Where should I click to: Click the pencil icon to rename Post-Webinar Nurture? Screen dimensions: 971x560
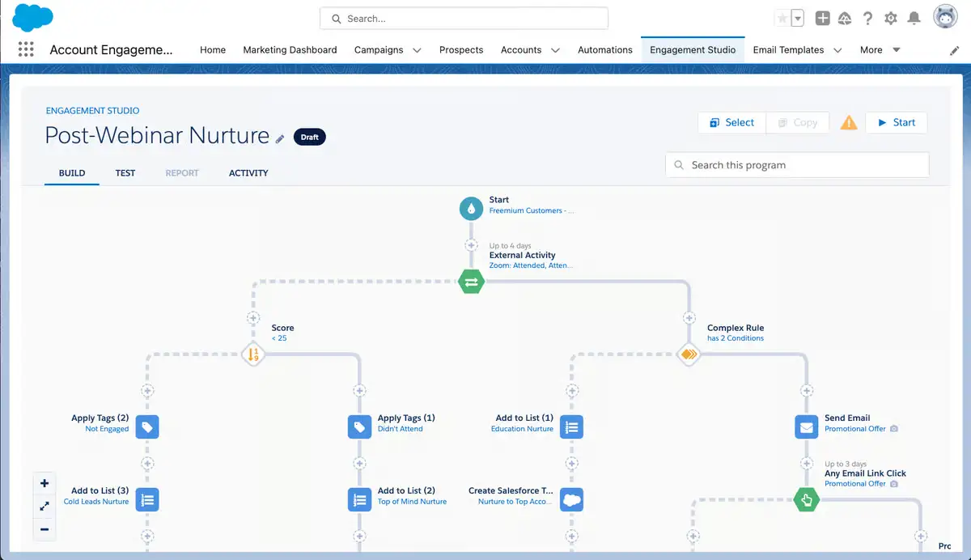coord(279,139)
